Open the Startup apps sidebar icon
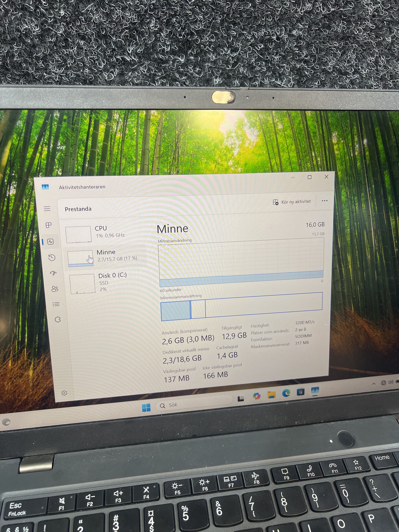 click(x=53, y=273)
